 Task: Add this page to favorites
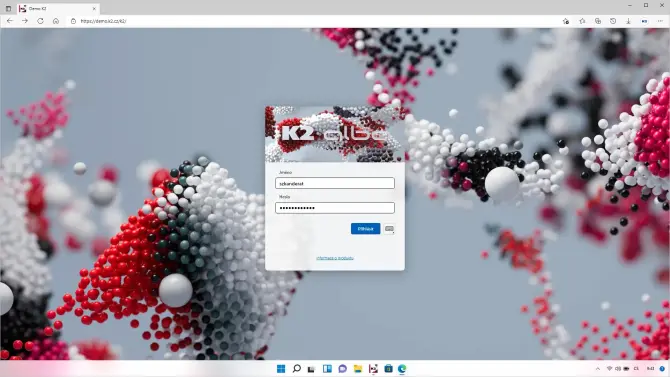(566, 21)
